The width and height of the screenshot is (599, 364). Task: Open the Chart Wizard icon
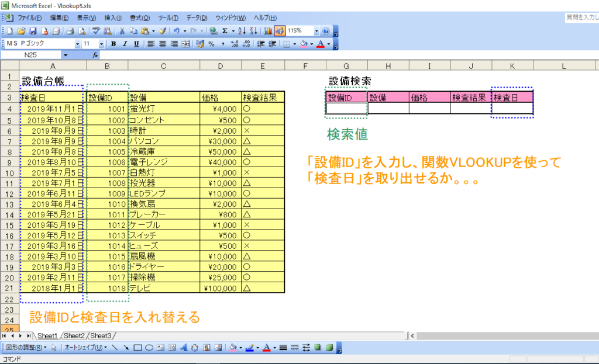[x=268, y=31]
